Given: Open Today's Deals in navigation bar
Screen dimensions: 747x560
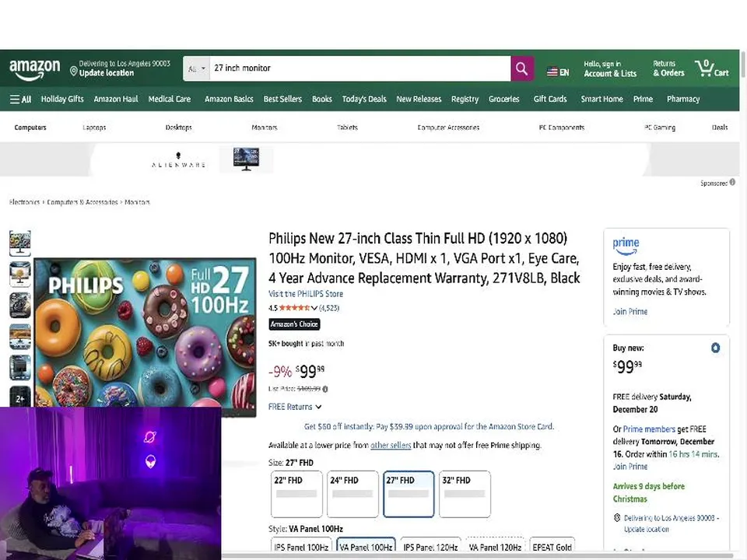Looking at the screenshot, I should [x=364, y=100].
